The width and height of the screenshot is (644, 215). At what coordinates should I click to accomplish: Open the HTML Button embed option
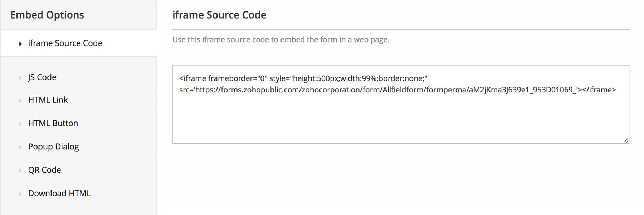(x=53, y=124)
